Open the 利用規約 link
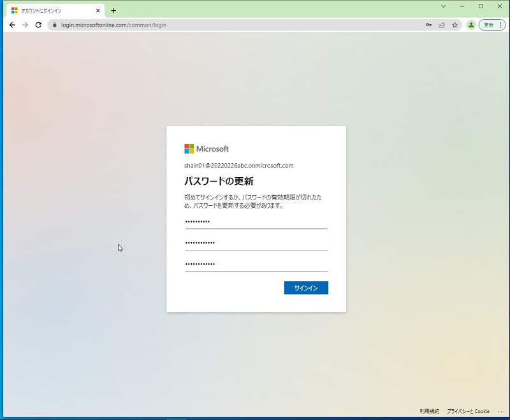This screenshot has width=510, height=420. tap(429, 411)
